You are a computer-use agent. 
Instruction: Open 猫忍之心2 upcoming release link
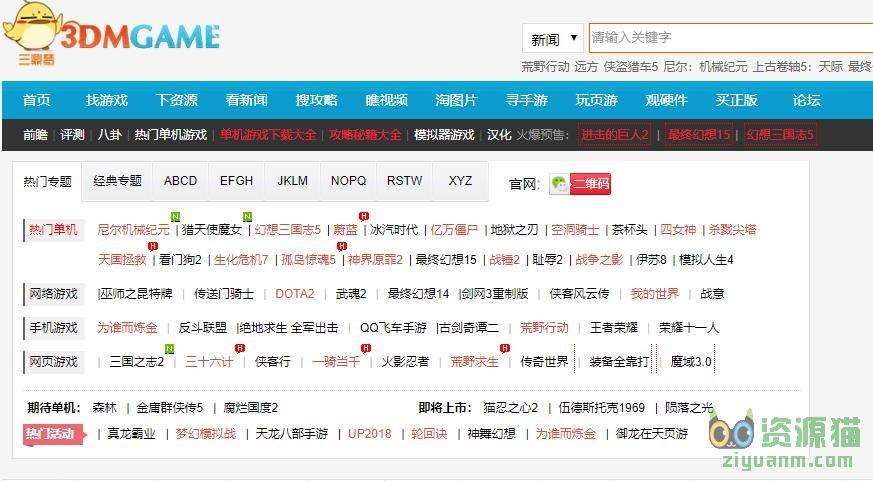click(511, 408)
